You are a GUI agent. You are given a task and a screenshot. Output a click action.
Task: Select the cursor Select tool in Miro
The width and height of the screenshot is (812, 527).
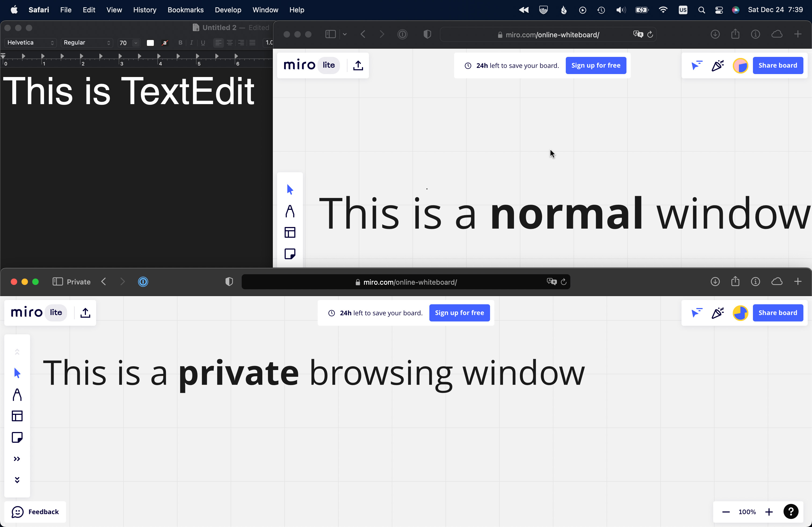click(17, 373)
